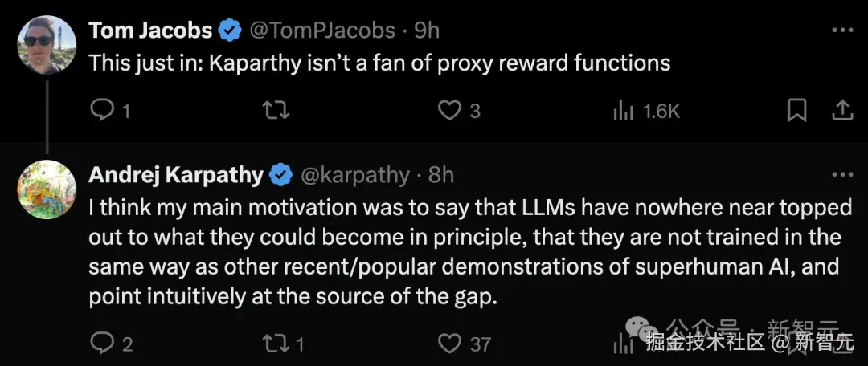The width and height of the screenshot is (868, 366).
Task: Click the Tom Jacobs display name
Action: tap(150, 31)
